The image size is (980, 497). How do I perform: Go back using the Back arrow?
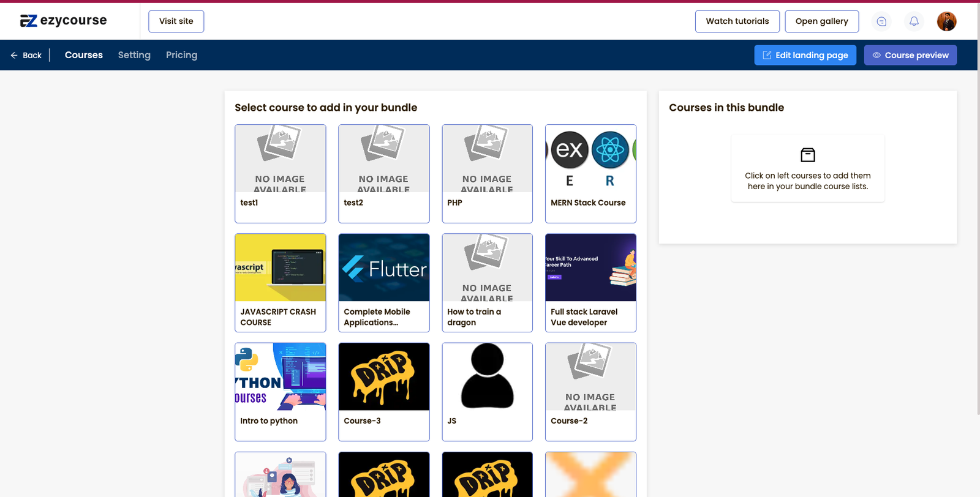[26, 55]
